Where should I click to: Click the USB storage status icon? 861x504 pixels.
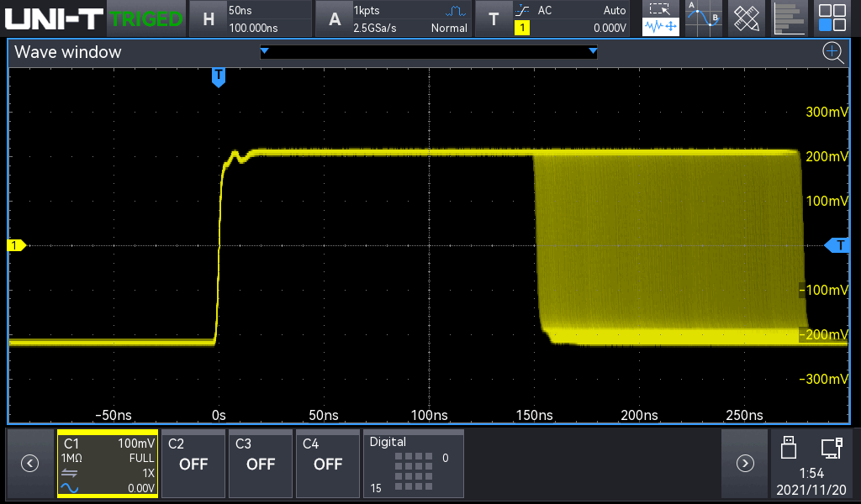pyautogui.click(x=788, y=448)
